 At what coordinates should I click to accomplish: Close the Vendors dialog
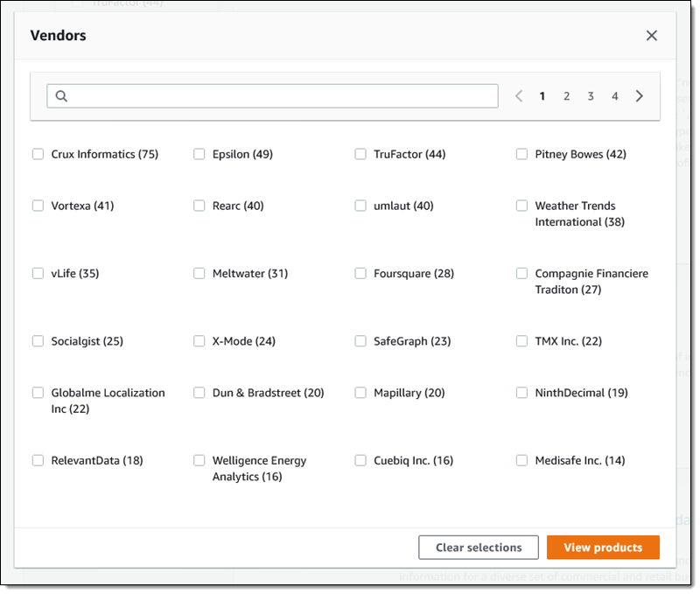point(651,36)
